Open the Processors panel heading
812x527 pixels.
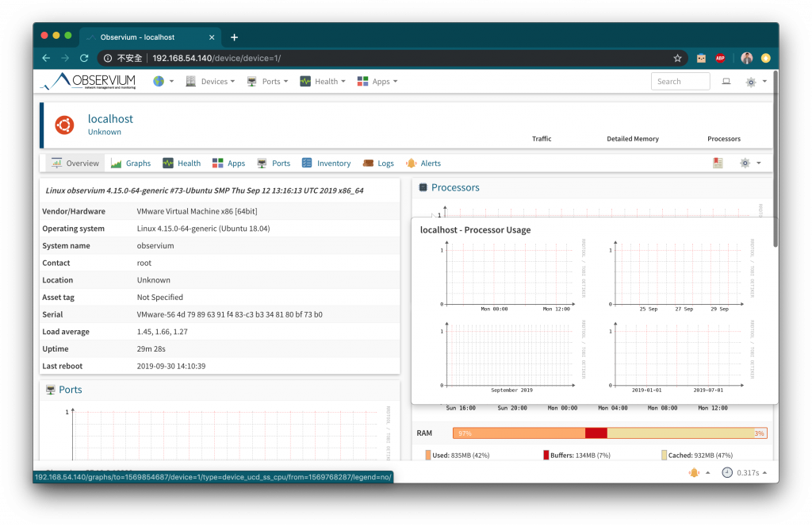pyautogui.click(x=455, y=187)
